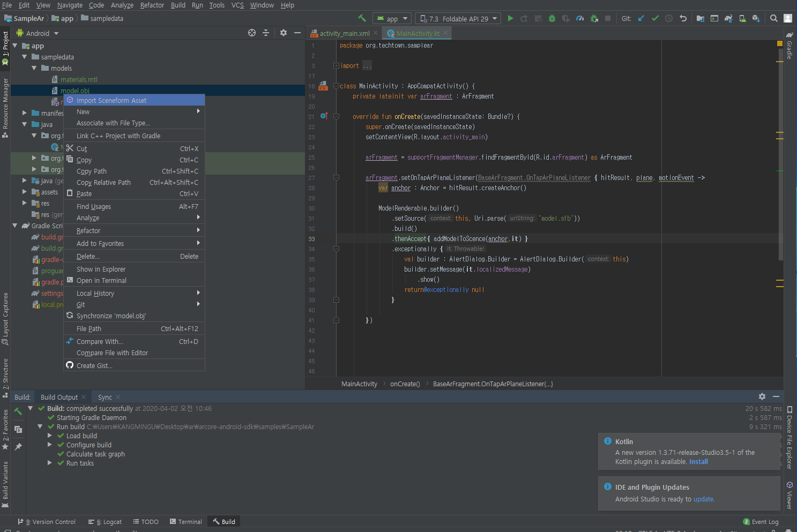Open the app run configuration dropdown
Viewport: 797px width, 532px height.
tap(392, 19)
